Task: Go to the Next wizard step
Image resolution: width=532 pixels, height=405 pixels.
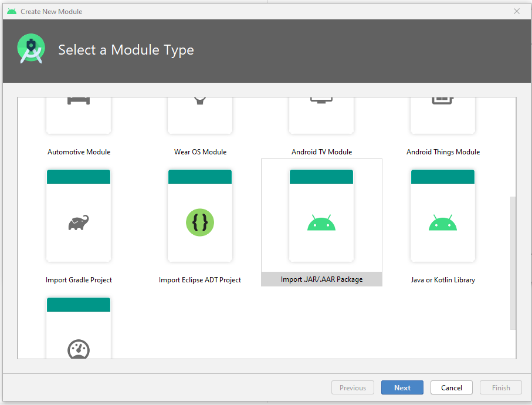Action: (402, 388)
